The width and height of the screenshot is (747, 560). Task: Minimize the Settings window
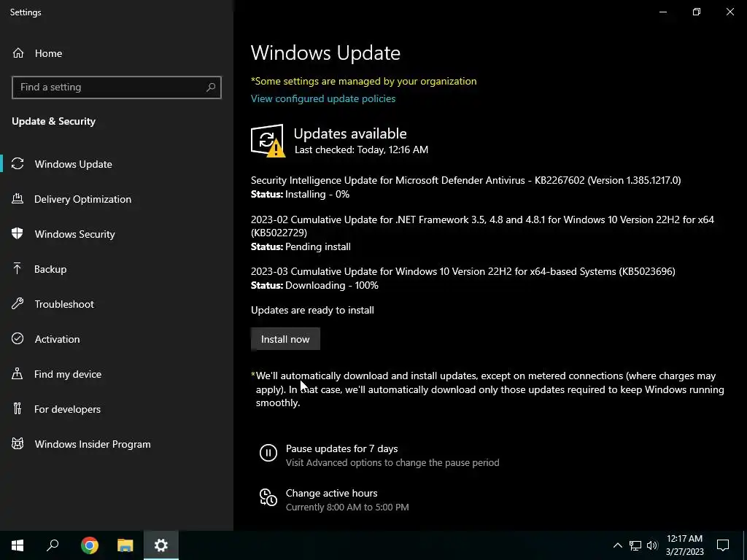point(662,12)
